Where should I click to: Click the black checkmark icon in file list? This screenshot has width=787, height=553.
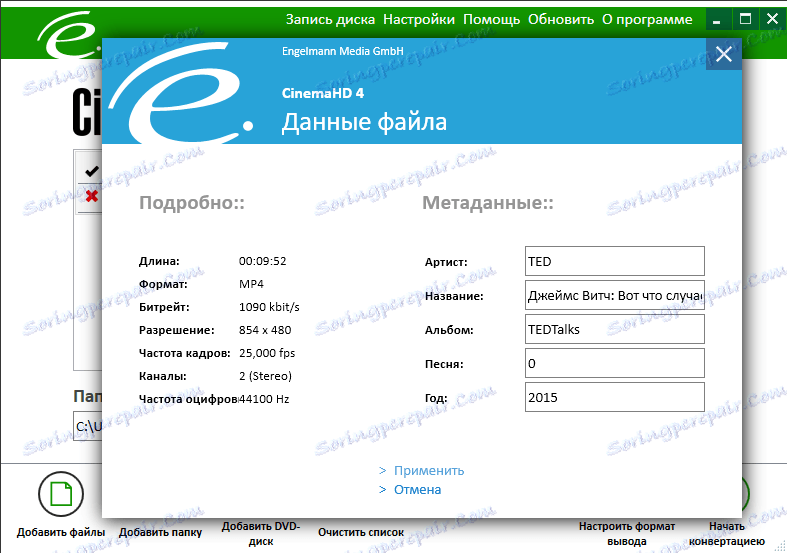click(92, 172)
